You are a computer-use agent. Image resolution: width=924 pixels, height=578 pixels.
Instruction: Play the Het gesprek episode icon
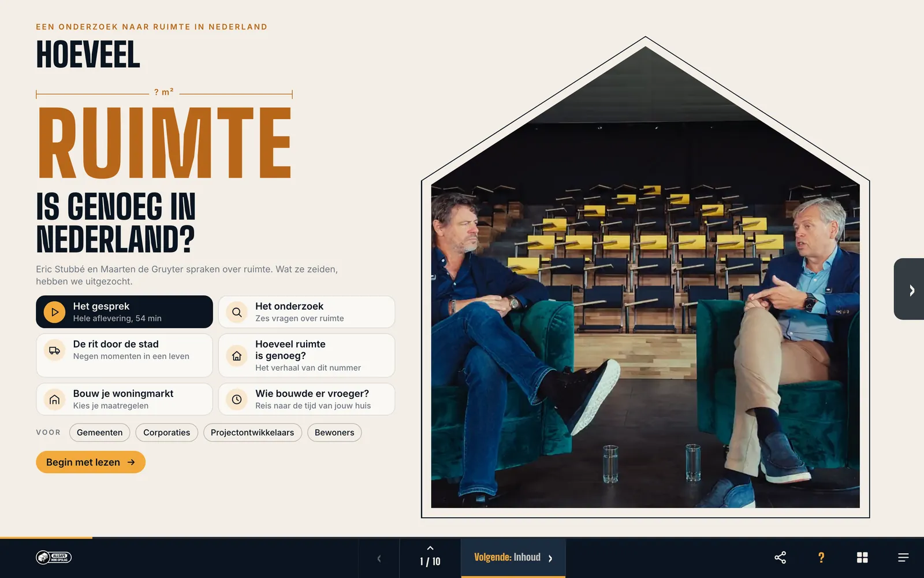54,312
